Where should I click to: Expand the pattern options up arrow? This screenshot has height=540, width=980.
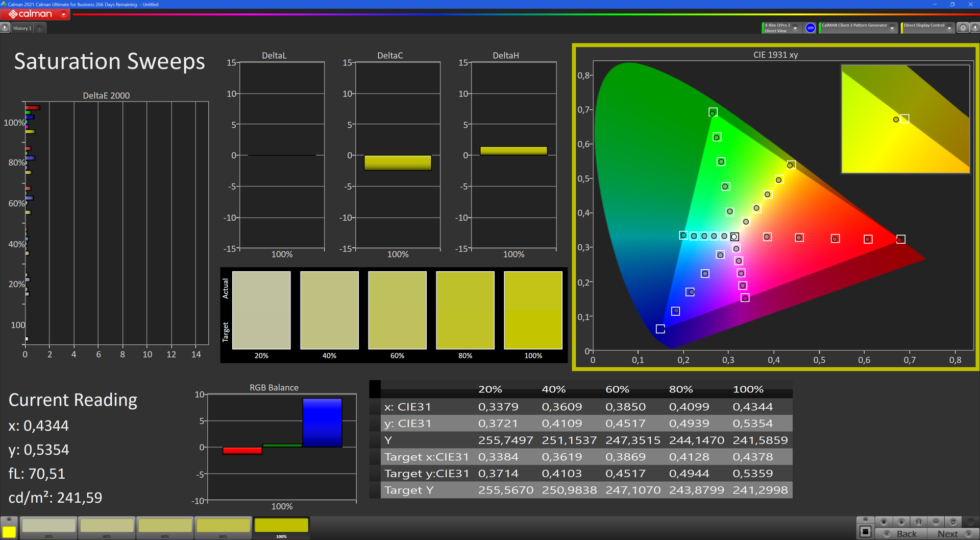coord(865,520)
